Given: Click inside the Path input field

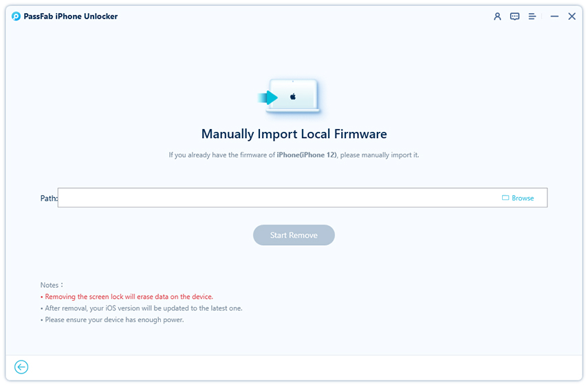Looking at the screenshot, I should pos(275,198).
